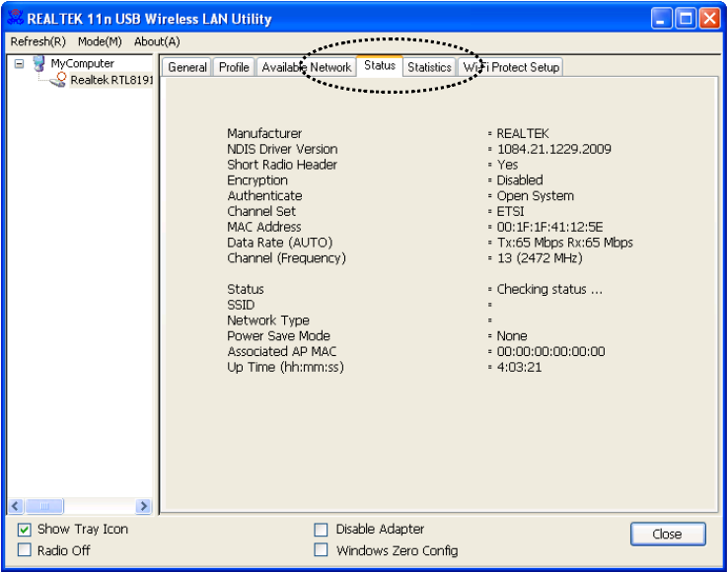Select Realtek RTL8191 tree entry
Viewport: 728px width, 572px height.
click(111, 80)
